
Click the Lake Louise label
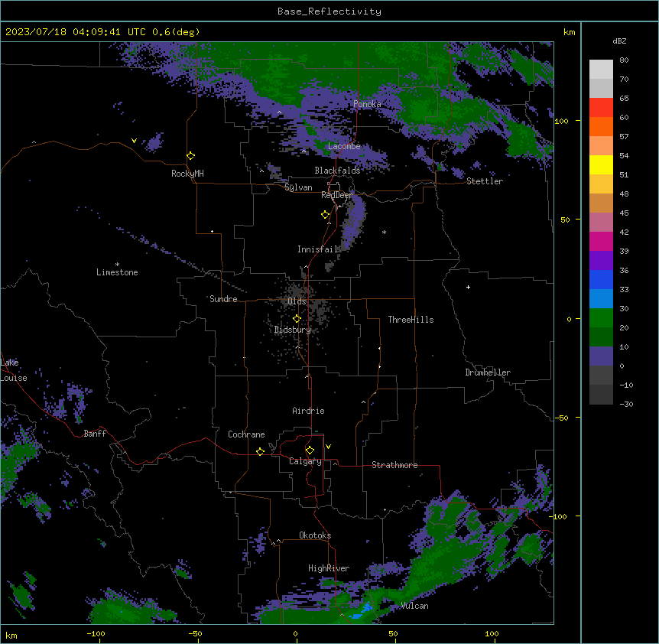(14, 370)
